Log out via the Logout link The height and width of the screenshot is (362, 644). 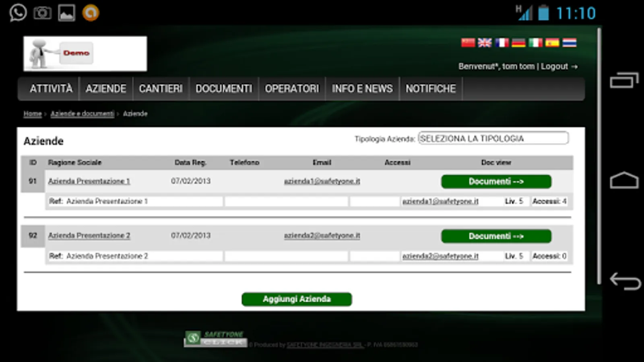(x=559, y=66)
